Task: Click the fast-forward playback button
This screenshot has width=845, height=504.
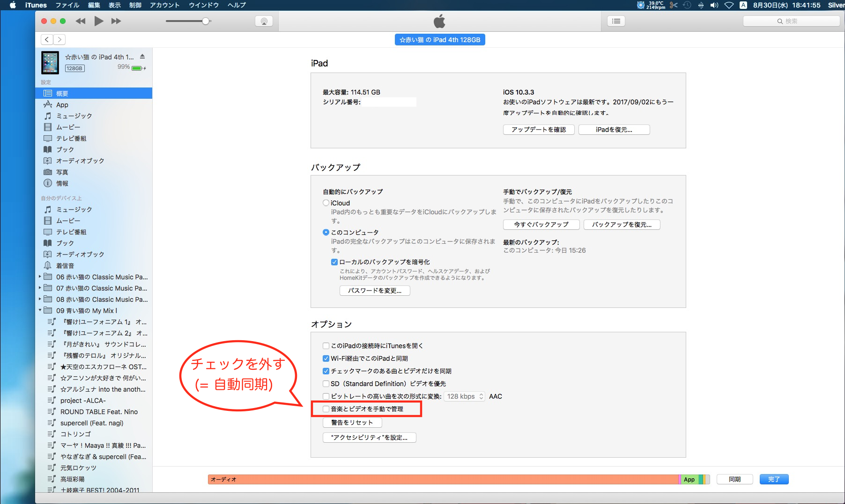Action: [116, 21]
